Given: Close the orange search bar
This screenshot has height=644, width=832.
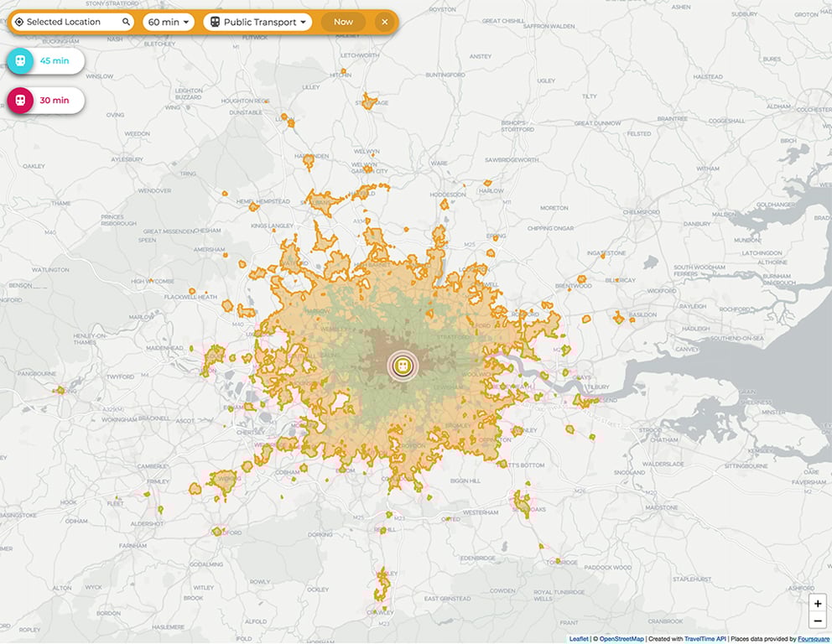Looking at the screenshot, I should (385, 22).
